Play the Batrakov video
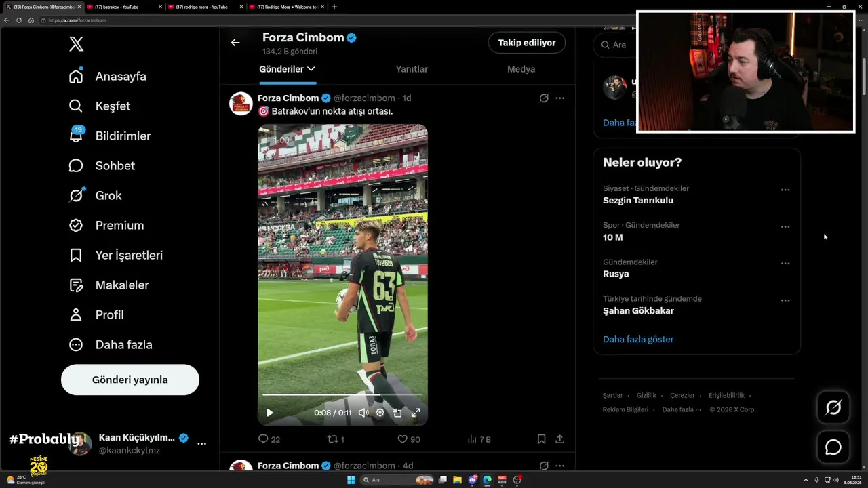The height and width of the screenshot is (488, 868). coord(270,413)
